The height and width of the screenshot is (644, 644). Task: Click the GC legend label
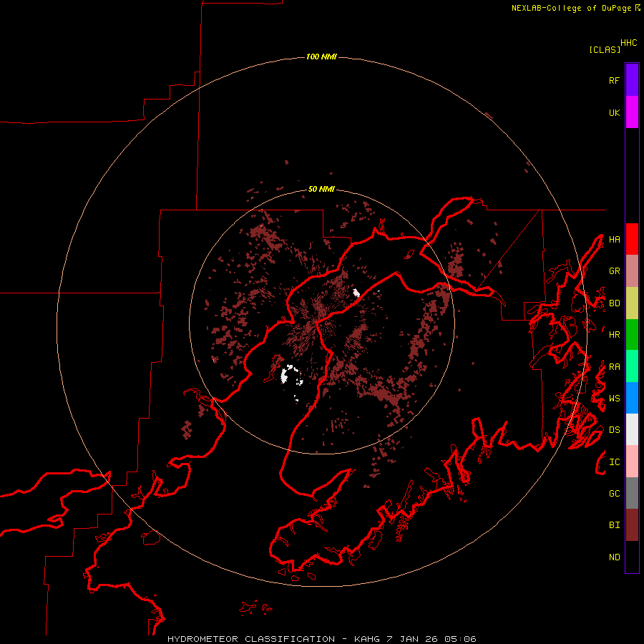(x=614, y=494)
